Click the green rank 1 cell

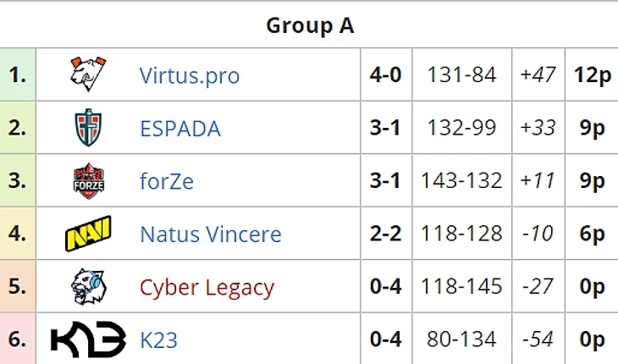17,75
